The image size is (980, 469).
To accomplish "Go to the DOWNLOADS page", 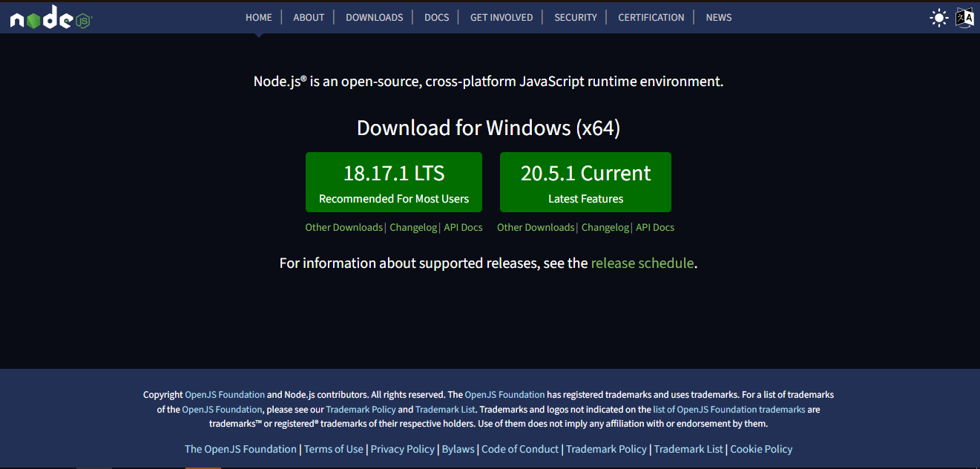I will (374, 17).
